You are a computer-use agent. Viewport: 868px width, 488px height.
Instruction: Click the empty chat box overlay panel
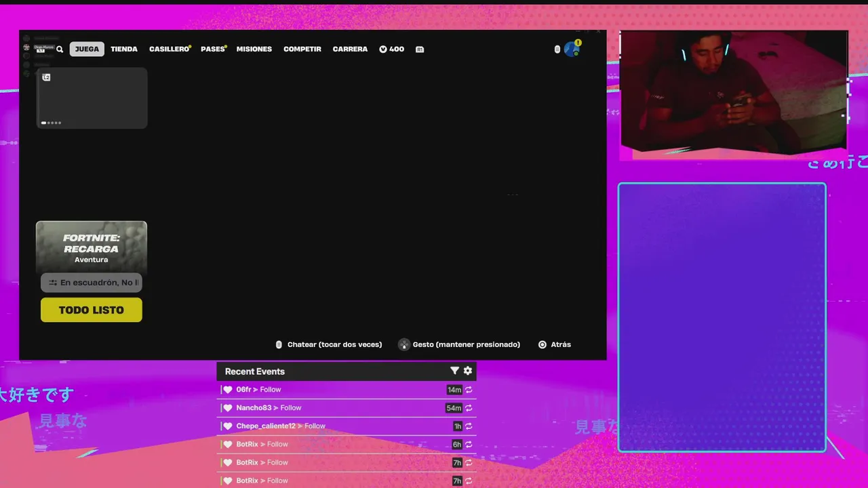pos(722,317)
